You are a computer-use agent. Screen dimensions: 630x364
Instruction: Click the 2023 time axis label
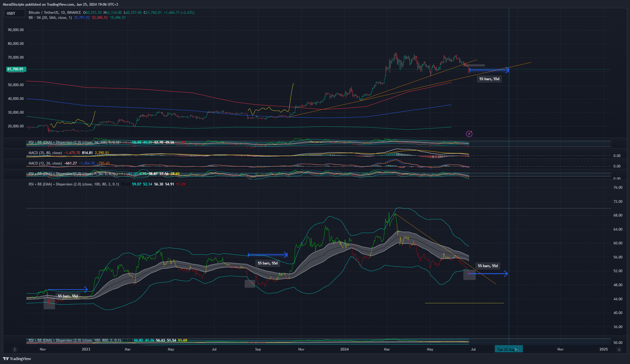pos(86,349)
